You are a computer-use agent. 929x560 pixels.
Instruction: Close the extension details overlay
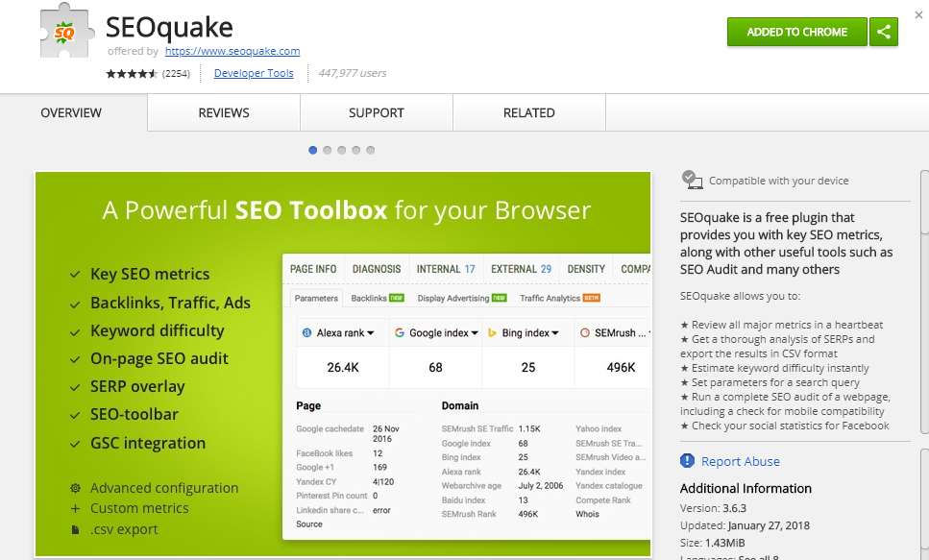918,14
